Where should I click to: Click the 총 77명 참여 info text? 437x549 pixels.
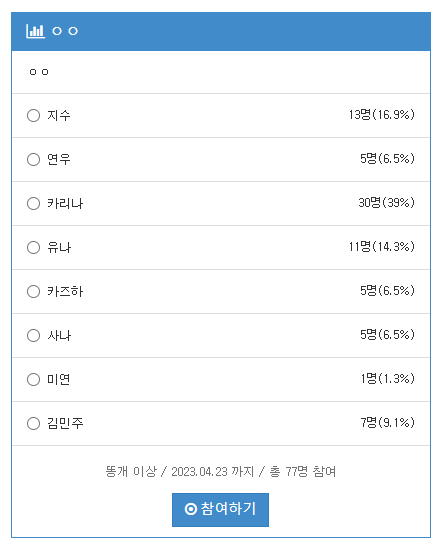click(x=303, y=471)
